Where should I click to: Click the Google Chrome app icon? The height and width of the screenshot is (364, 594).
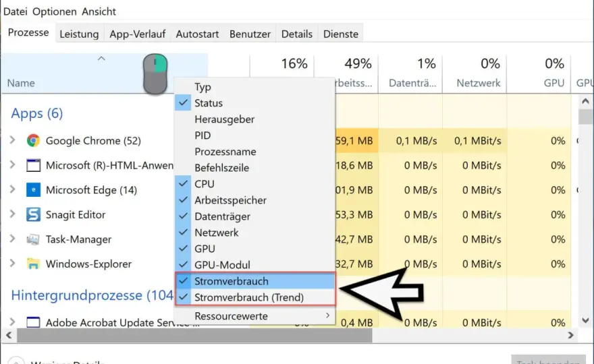[33, 140]
